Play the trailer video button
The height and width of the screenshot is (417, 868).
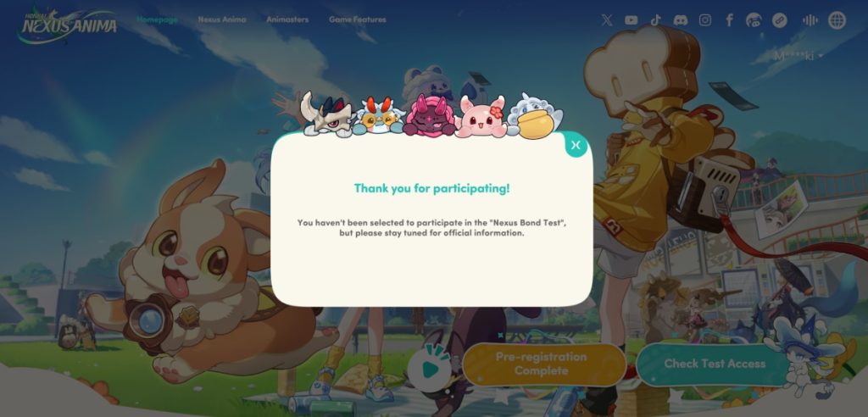(430, 369)
